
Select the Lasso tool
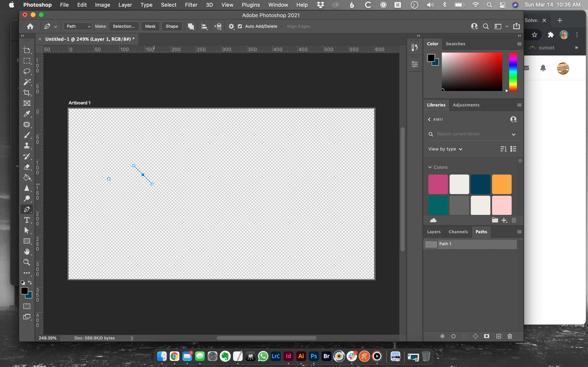point(27,71)
